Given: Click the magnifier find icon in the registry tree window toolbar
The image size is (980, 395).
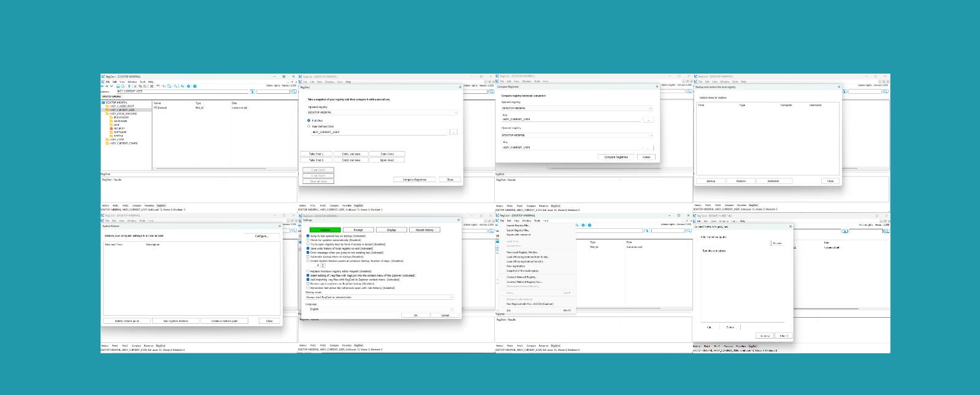Looking at the screenshot, I should point(175,86).
